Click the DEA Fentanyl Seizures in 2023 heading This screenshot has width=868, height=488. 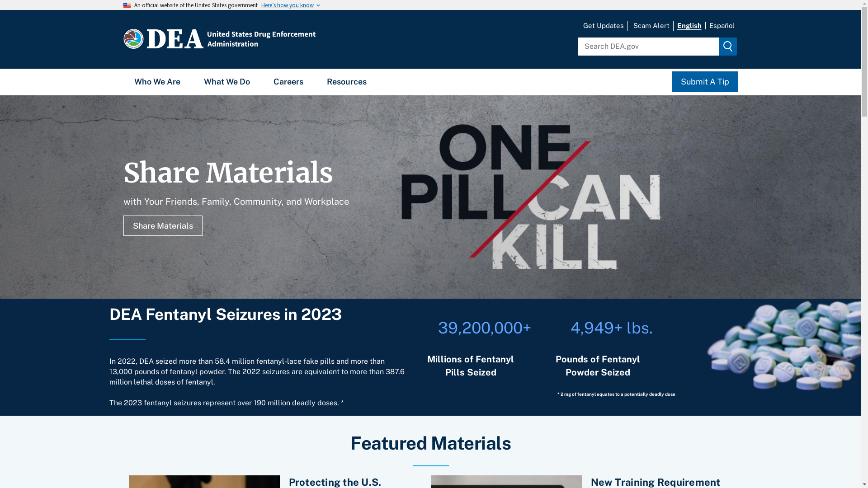point(226,314)
